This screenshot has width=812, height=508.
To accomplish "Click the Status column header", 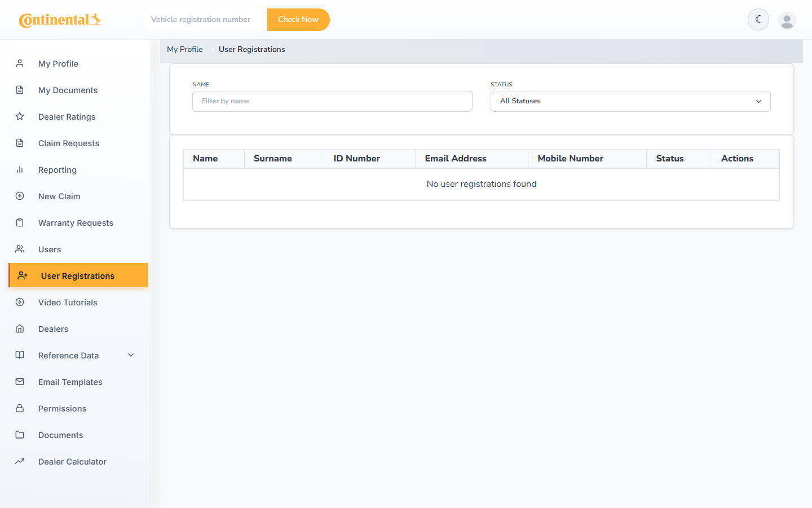I will tap(679, 159).
